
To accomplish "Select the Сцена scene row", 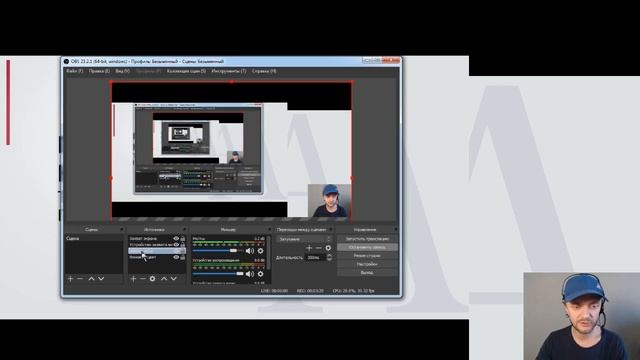I will click(94, 238).
